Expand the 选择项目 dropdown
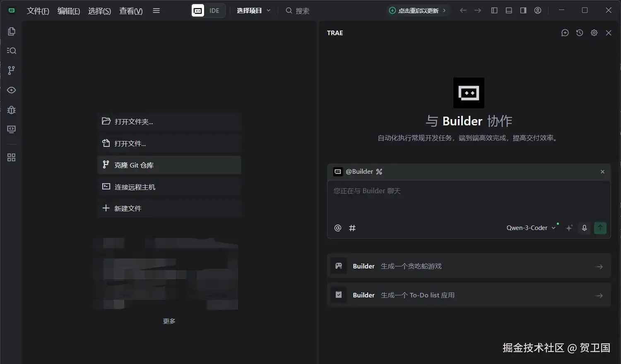Screen dimensions: 621x364 [x=253, y=11]
